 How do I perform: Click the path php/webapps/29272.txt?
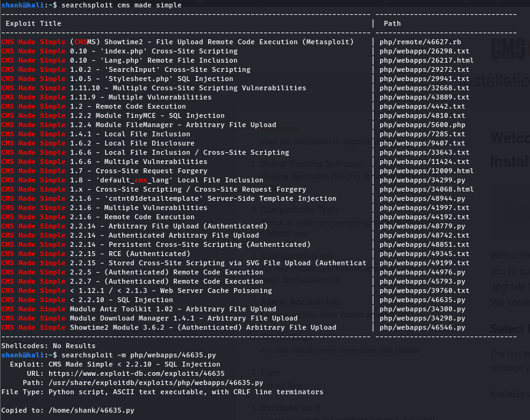(424, 69)
